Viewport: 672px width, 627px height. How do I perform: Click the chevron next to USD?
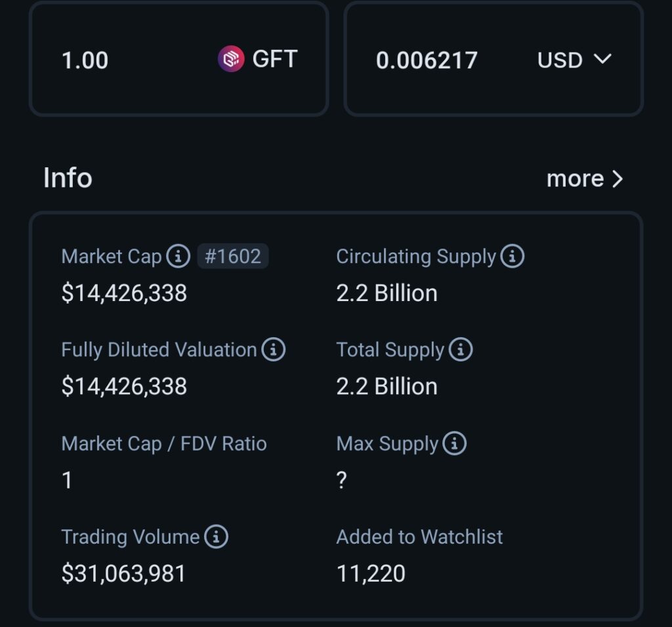click(x=602, y=60)
